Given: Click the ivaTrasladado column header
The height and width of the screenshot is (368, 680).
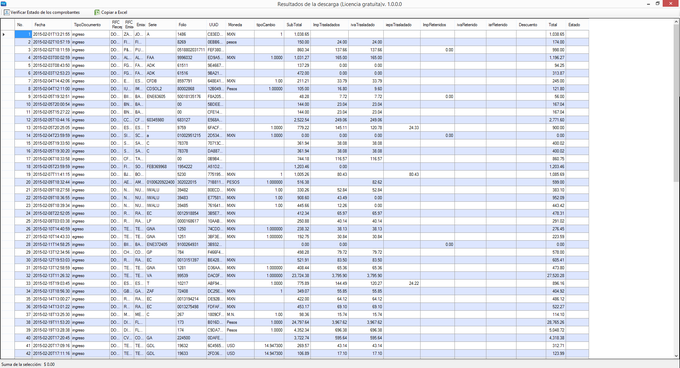Looking at the screenshot, I should 366,25.
